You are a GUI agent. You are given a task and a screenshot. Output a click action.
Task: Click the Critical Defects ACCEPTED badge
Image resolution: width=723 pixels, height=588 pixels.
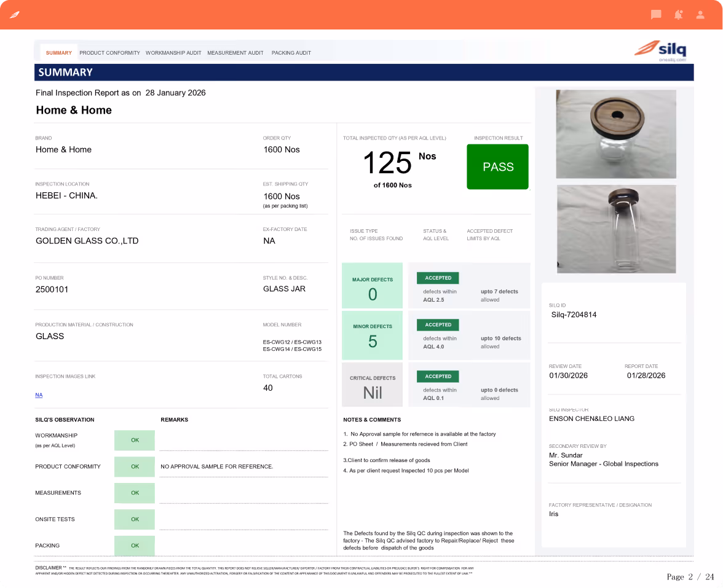coord(438,377)
